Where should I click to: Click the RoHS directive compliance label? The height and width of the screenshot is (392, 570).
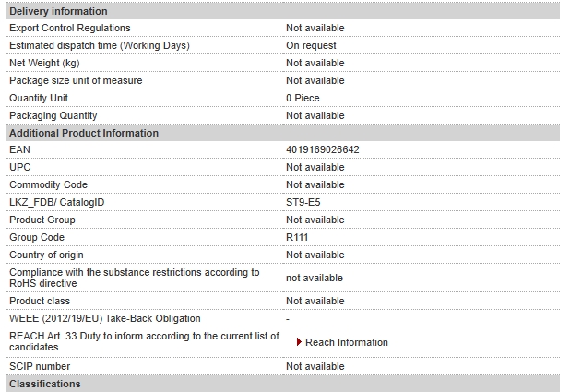click(x=135, y=278)
